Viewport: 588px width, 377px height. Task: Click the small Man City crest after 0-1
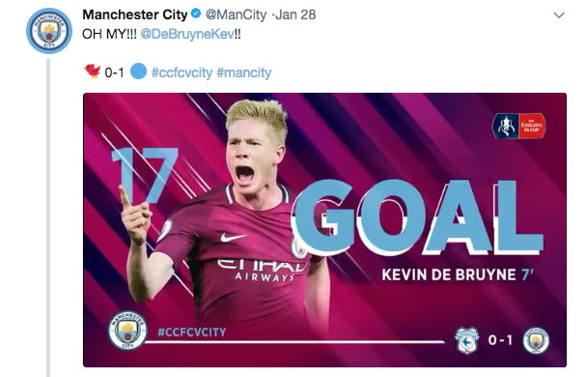pos(536,340)
